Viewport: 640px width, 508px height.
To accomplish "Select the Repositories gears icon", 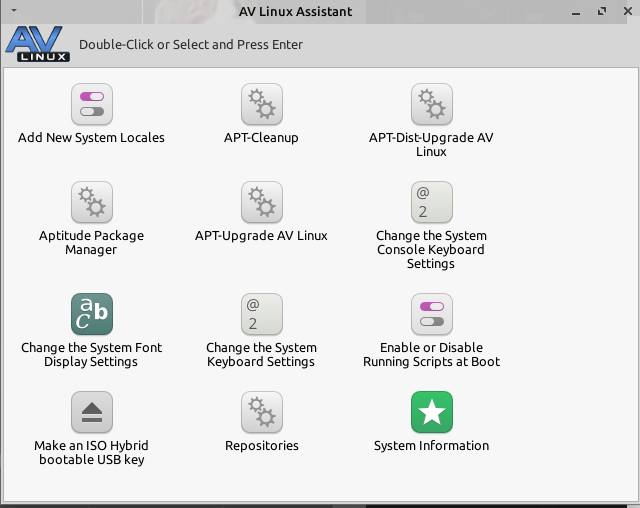I will [x=262, y=412].
